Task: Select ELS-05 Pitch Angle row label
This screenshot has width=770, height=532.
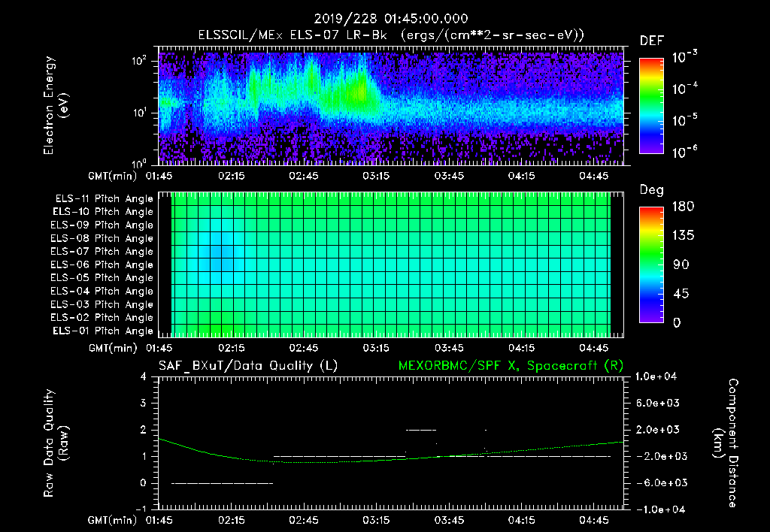Action: [x=102, y=278]
